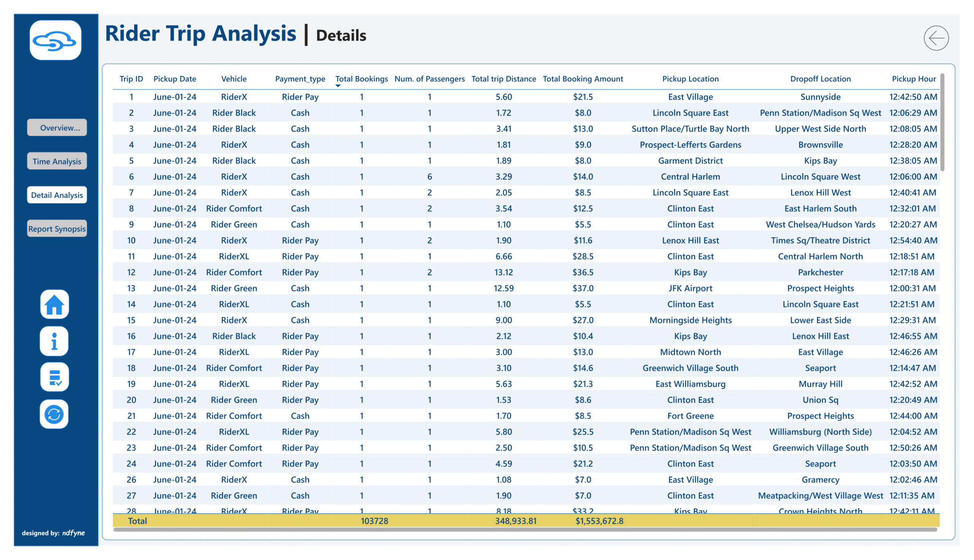Screen dimensions: 974x560
Task: Select total distance 348,933.81
Action: 516,521
